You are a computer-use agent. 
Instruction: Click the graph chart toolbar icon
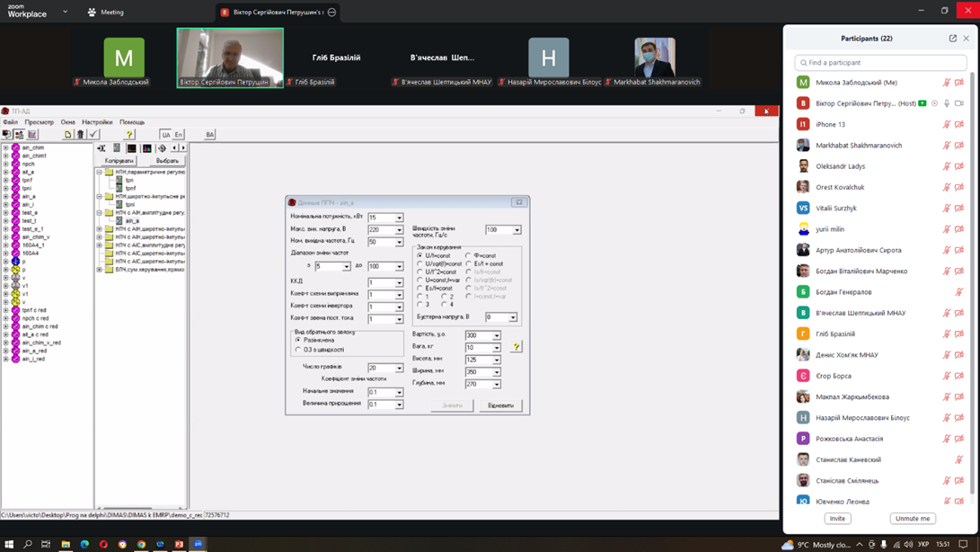[x=32, y=135]
